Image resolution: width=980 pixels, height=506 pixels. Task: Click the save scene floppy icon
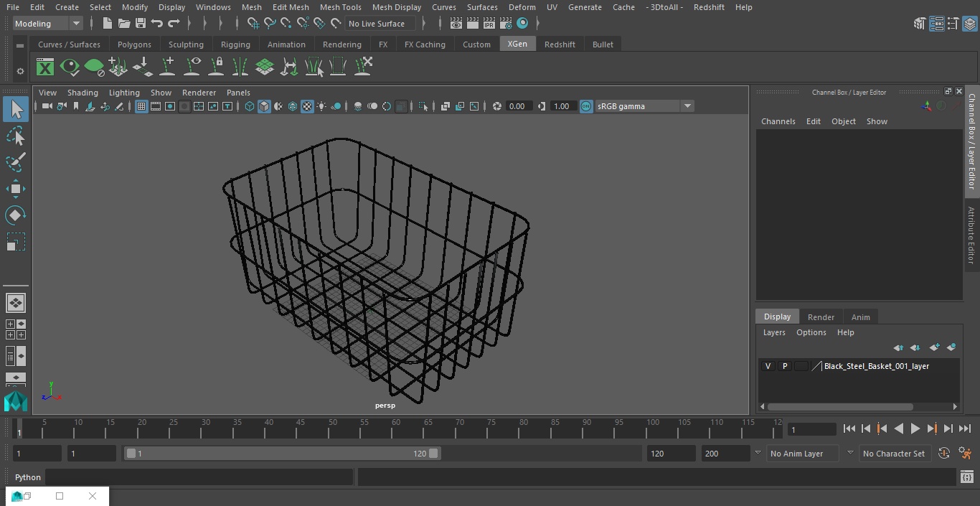141,24
